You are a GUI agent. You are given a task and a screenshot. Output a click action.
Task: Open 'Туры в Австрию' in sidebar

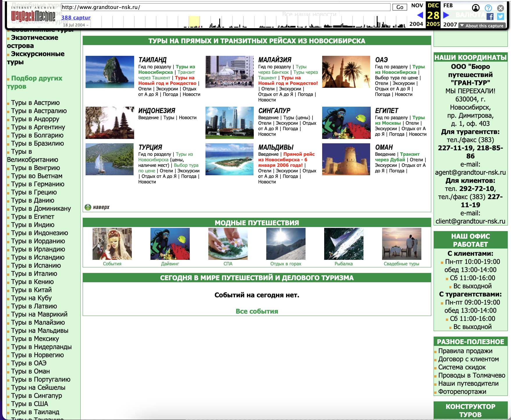[35, 103]
